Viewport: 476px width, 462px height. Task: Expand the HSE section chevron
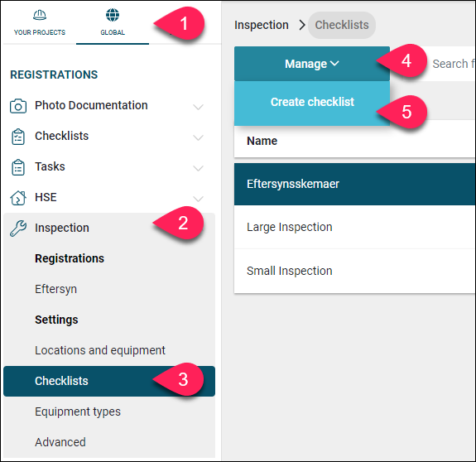tap(198, 199)
